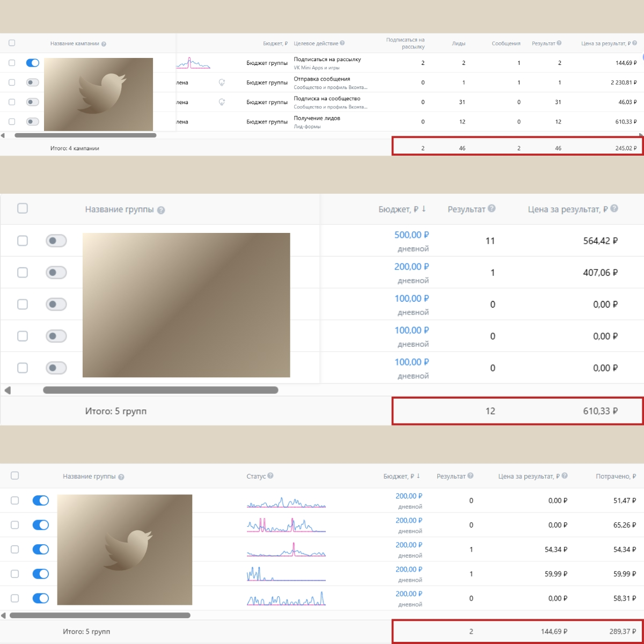Click status sparkline in row with 65,26 ₽ spent

click(286, 525)
